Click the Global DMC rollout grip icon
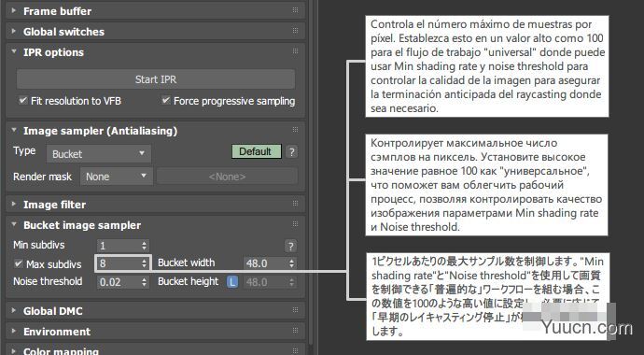Viewport: 644px width, 355px height. (x=295, y=310)
